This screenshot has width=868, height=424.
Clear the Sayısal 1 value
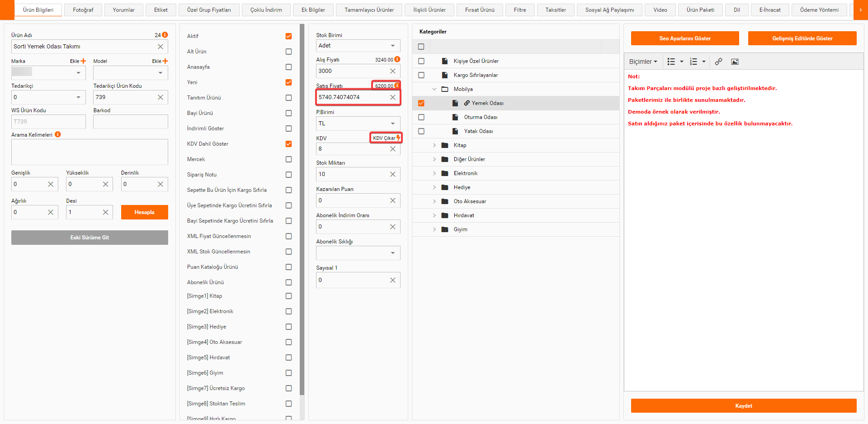(393, 280)
